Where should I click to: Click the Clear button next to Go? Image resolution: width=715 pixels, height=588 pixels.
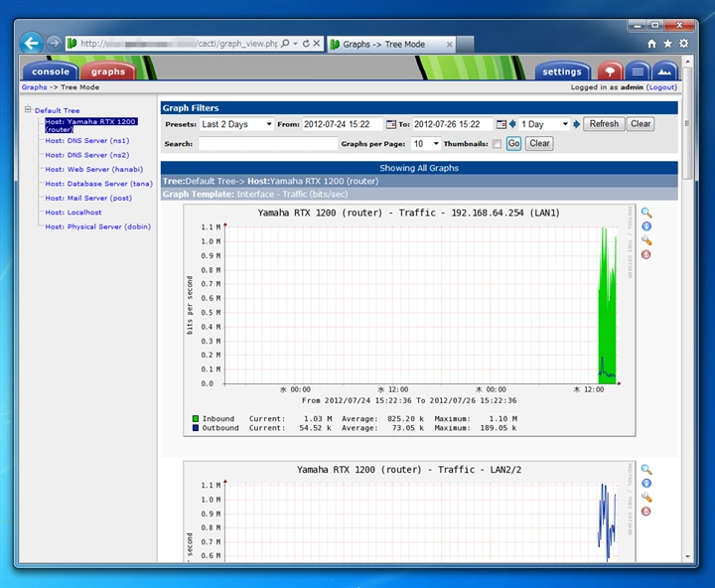(x=539, y=144)
